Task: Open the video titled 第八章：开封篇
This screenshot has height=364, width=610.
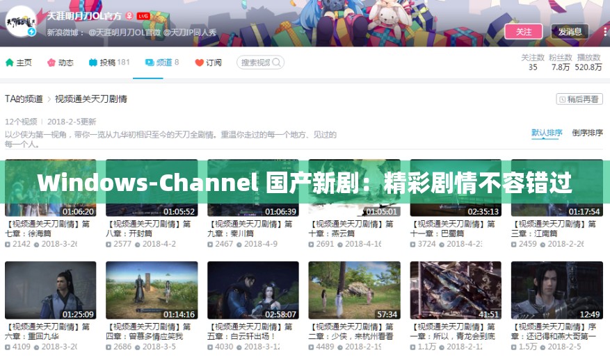Action: pos(148,229)
